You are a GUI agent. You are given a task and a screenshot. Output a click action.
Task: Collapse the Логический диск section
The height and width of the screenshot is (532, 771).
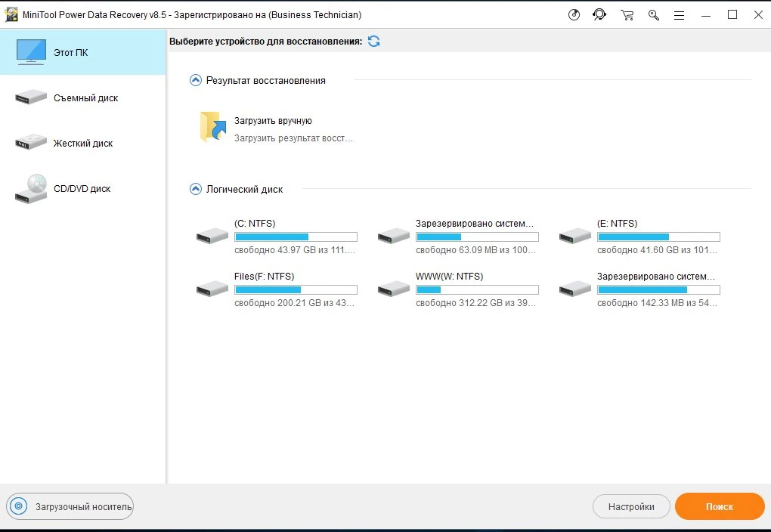(x=196, y=189)
